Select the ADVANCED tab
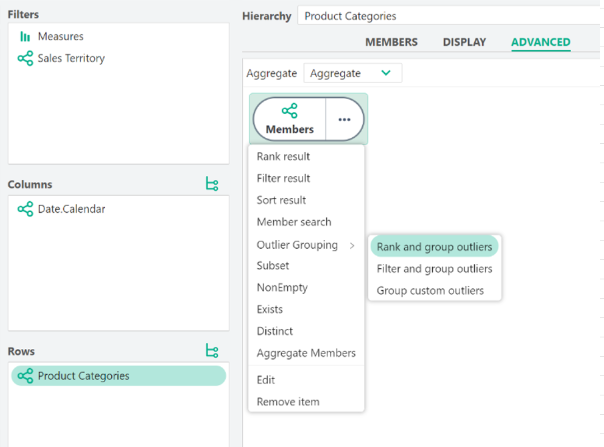Image resolution: width=604 pixels, height=447 pixels. pos(541,42)
